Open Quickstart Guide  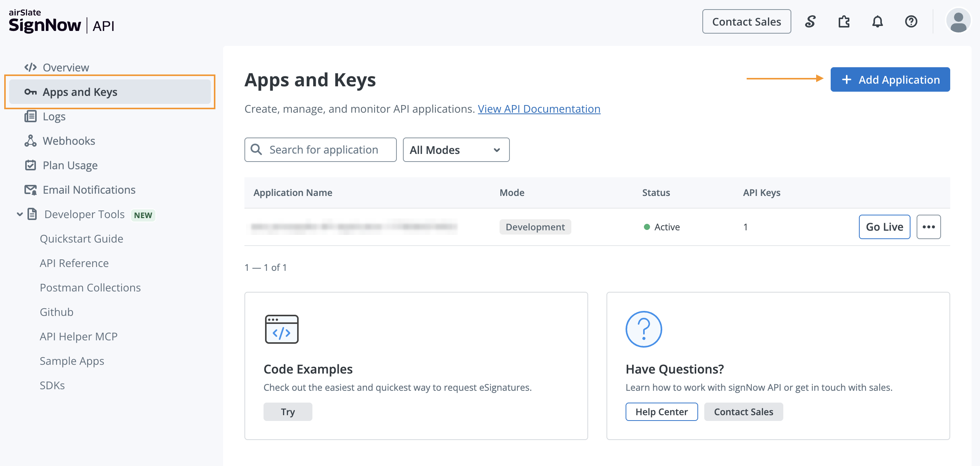pyautogui.click(x=81, y=239)
